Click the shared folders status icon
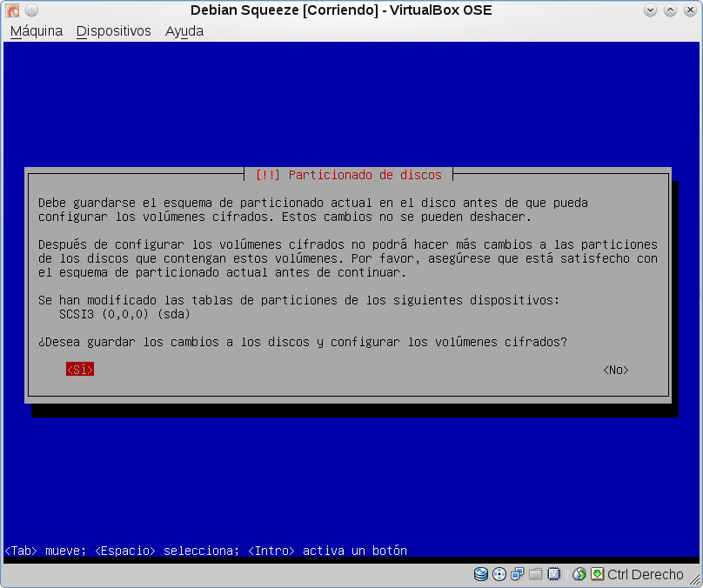Screen dimensions: 703x588 pyautogui.click(x=535, y=574)
